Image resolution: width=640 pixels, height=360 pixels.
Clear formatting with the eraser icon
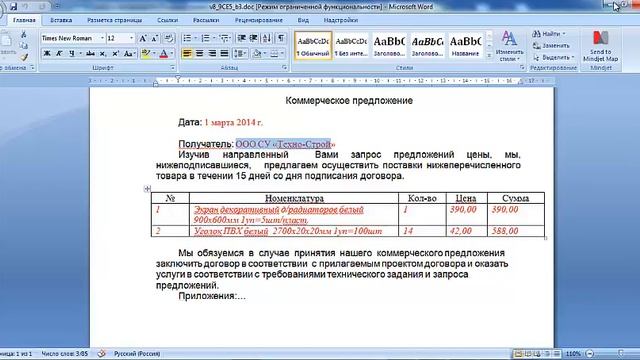click(169, 38)
